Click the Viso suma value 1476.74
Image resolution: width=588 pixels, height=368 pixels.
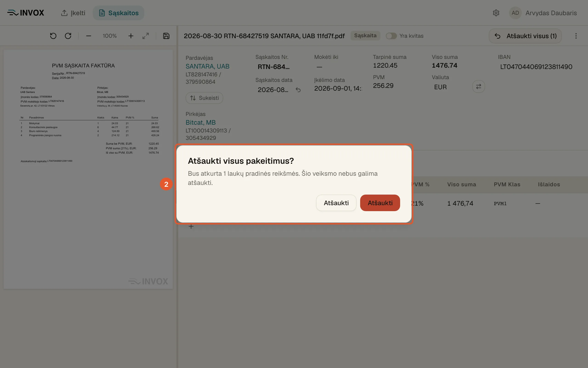tap(444, 66)
